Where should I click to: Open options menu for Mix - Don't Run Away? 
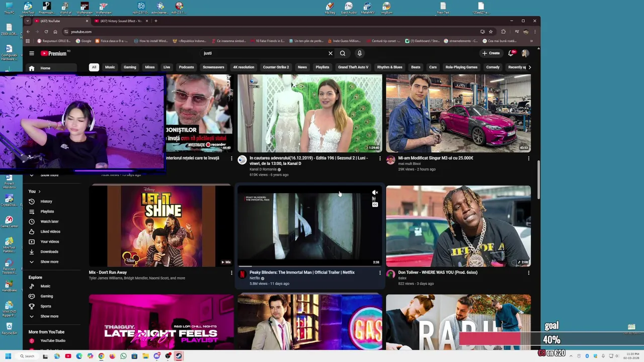pyautogui.click(x=231, y=273)
